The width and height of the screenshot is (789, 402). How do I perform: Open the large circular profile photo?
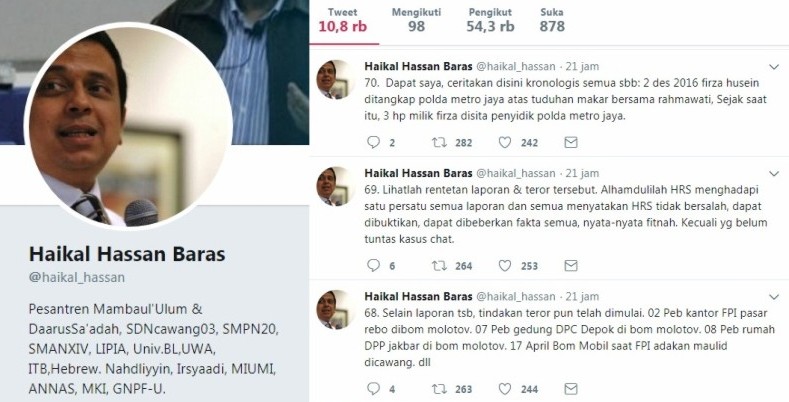point(128,126)
